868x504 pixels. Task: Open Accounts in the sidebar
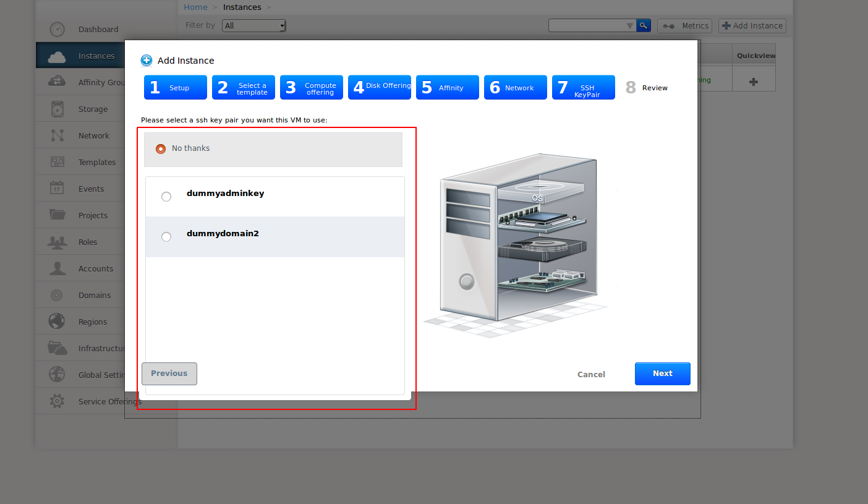(106, 268)
